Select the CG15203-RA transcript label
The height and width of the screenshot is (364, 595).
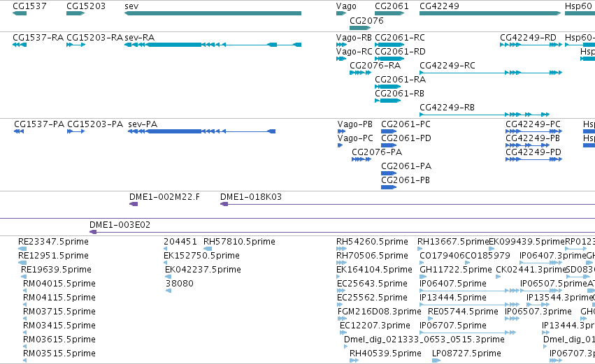[95, 38]
